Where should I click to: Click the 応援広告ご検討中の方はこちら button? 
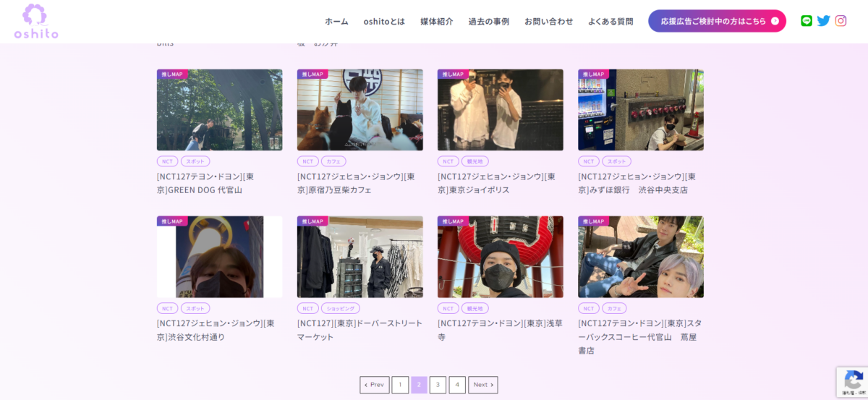(716, 21)
